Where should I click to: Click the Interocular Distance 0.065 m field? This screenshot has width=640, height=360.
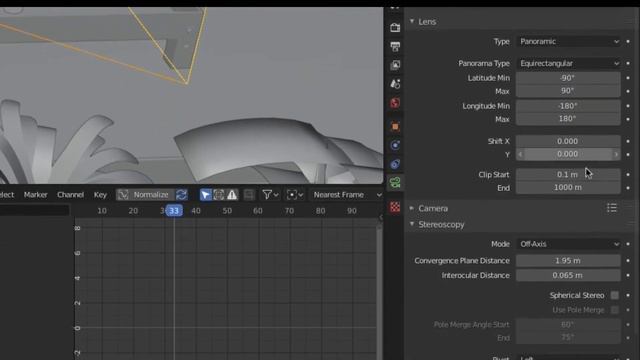tap(568, 275)
